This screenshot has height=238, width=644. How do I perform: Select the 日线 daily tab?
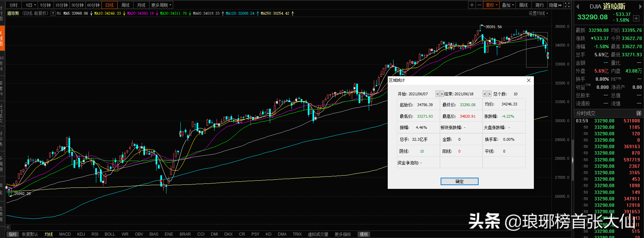point(109,5)
